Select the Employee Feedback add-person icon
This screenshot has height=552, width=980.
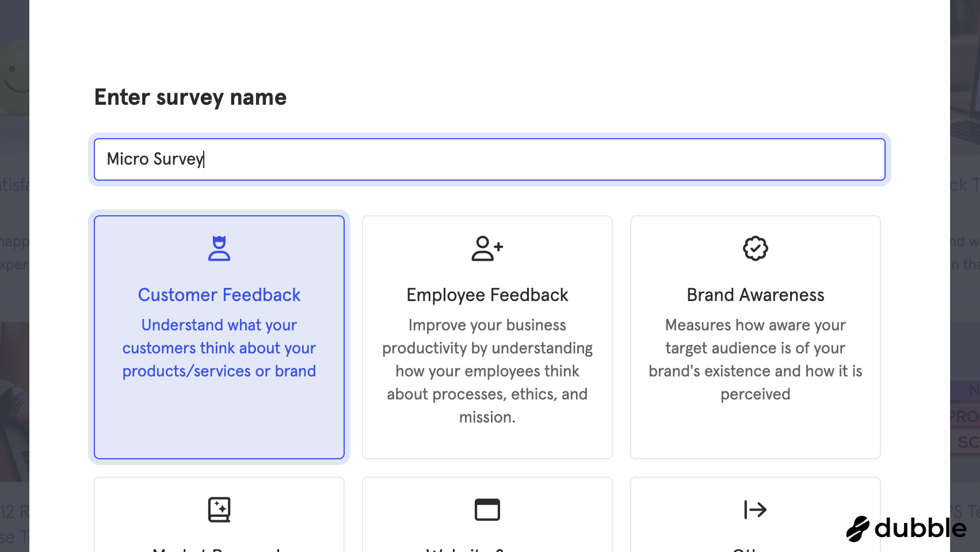point(487,249)
